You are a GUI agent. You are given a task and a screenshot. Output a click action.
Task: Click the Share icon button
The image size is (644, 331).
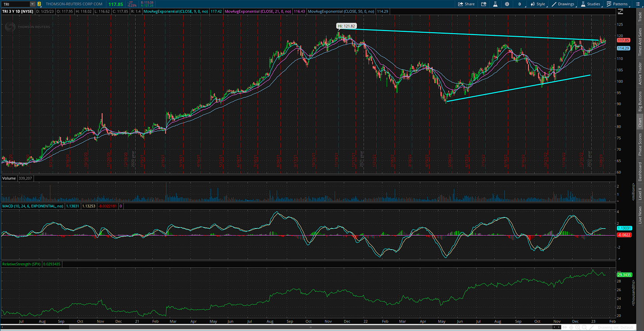[466, 4]
